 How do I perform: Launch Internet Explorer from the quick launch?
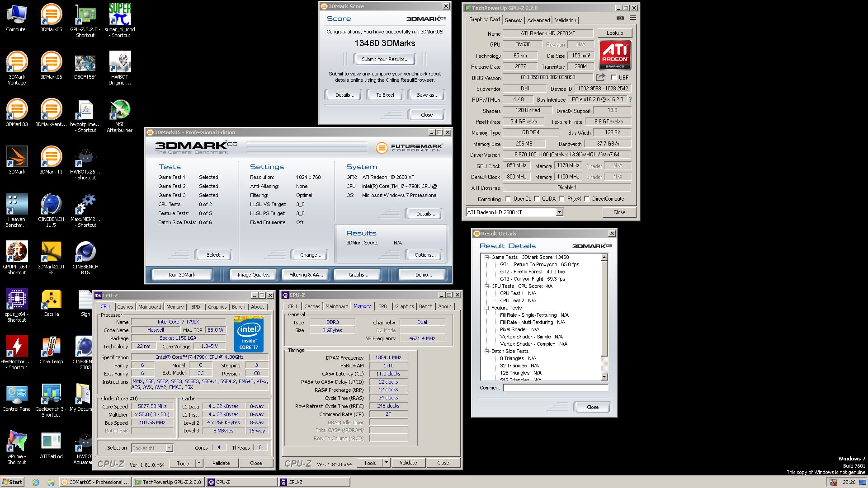36,482
